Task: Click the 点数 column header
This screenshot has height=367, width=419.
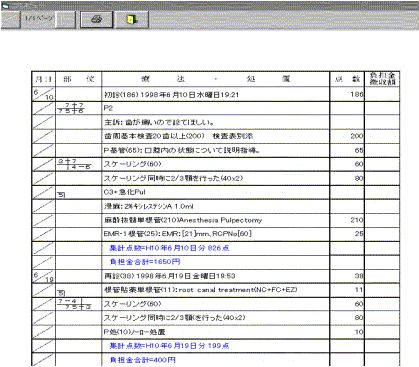Action: (347, 79)
